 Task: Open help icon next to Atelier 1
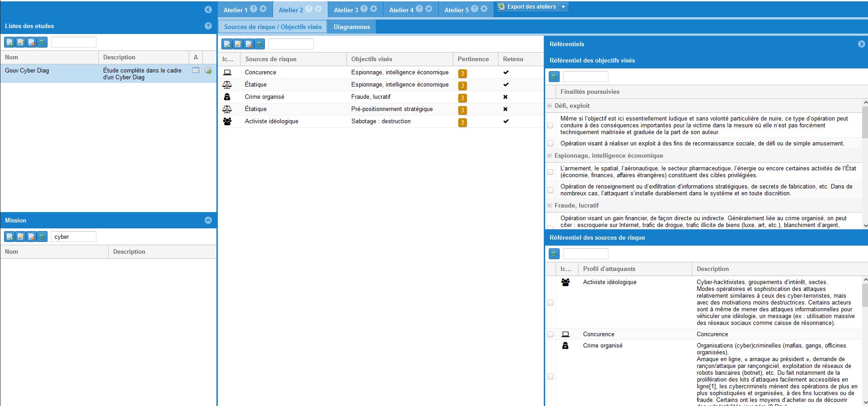[x=254, y=9]
